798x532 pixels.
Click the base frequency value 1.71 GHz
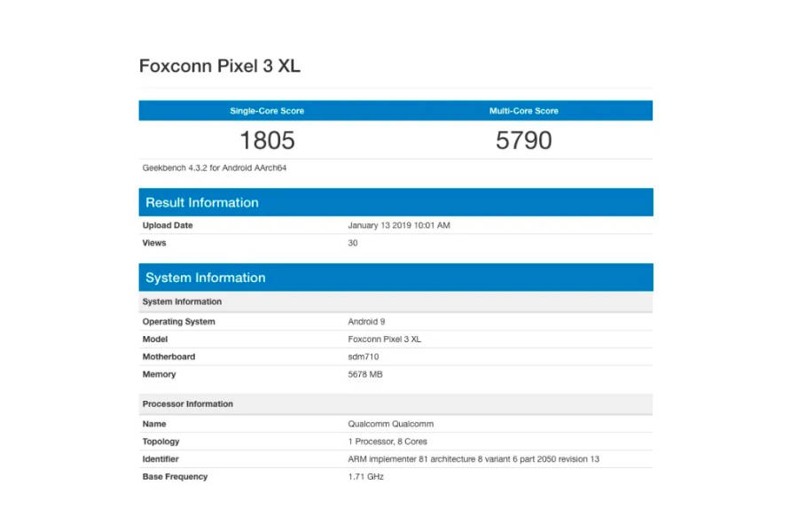click(x=366, y=477)
